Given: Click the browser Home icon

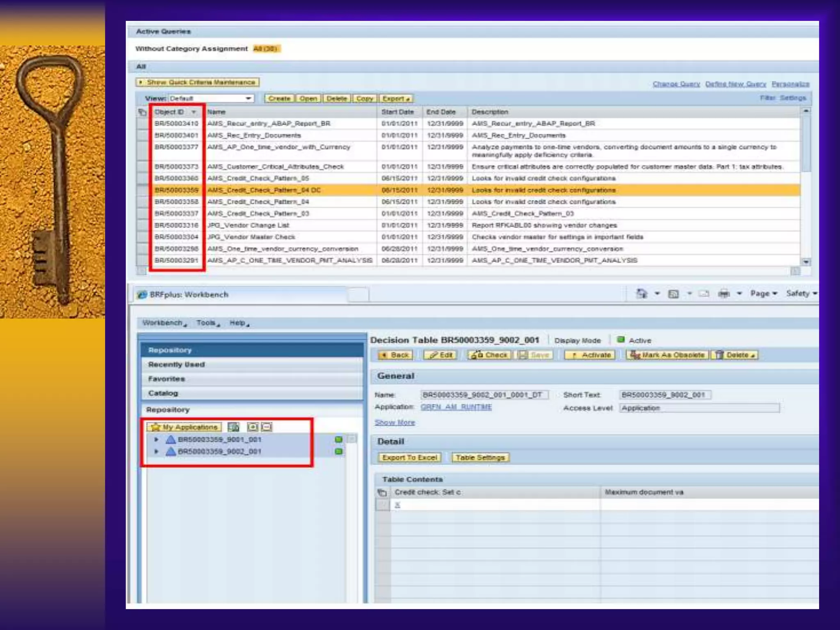Looking at the screenshot, I should coord(641,294).
